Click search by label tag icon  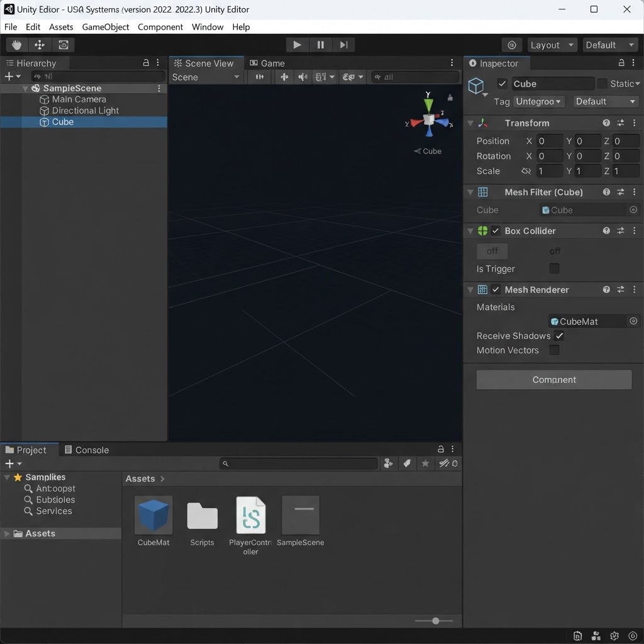point(407,464)
